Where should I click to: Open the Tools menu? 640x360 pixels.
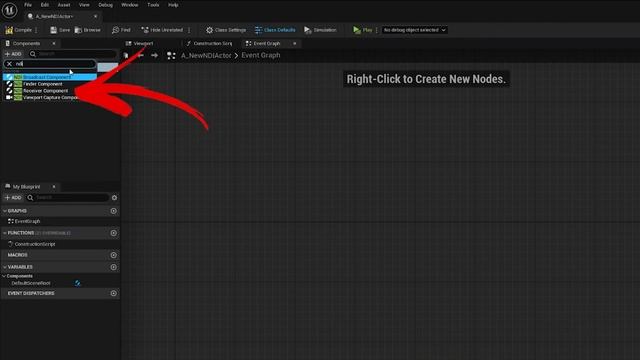click(153, 5)
